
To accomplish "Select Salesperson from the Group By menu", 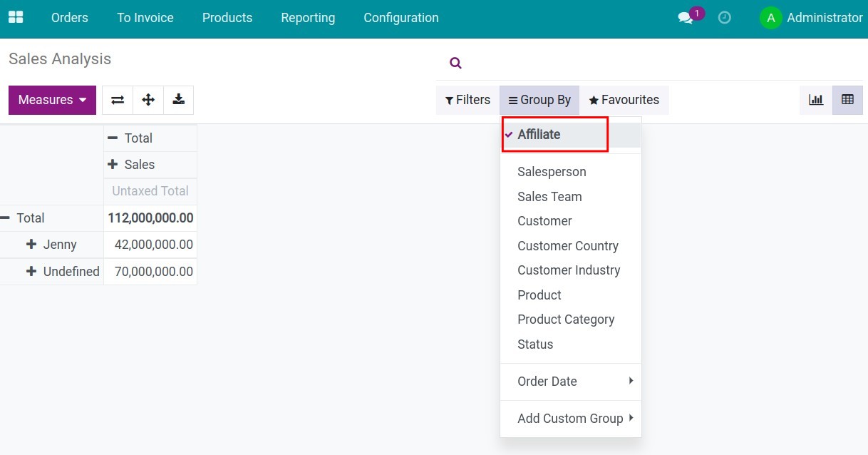I will (552, 172).
